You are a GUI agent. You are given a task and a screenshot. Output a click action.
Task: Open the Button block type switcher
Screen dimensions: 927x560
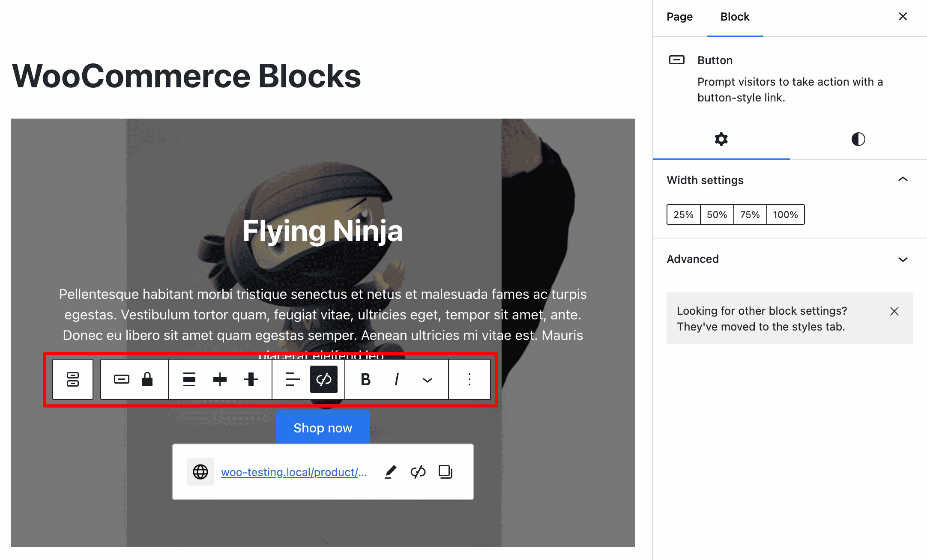(122, 379)
